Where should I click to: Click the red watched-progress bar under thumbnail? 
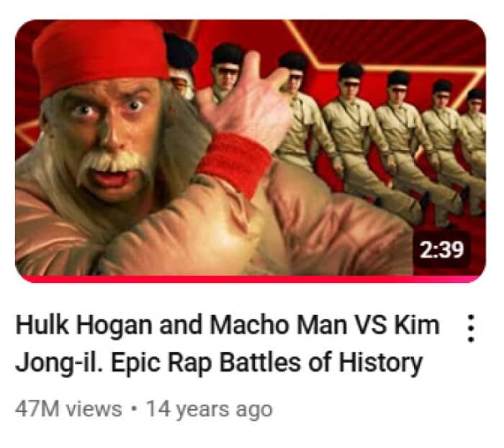tap(251, 279)
